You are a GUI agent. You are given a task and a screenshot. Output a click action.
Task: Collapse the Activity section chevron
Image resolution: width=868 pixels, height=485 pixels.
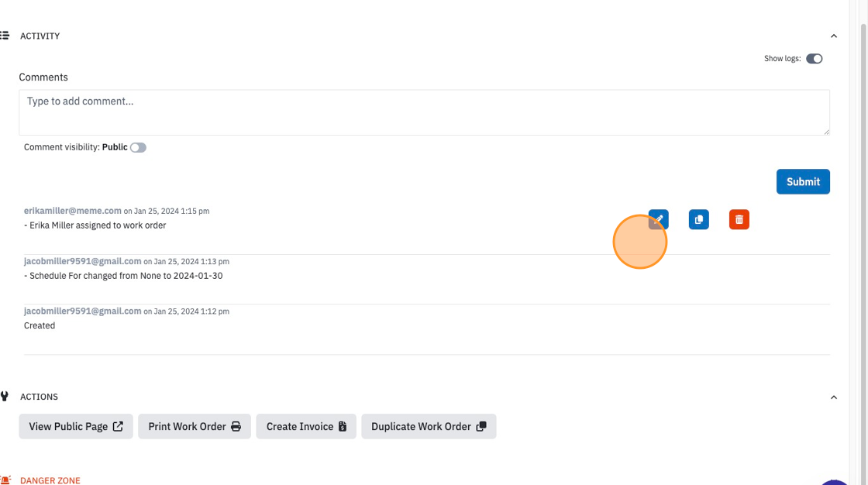[834, 36]
